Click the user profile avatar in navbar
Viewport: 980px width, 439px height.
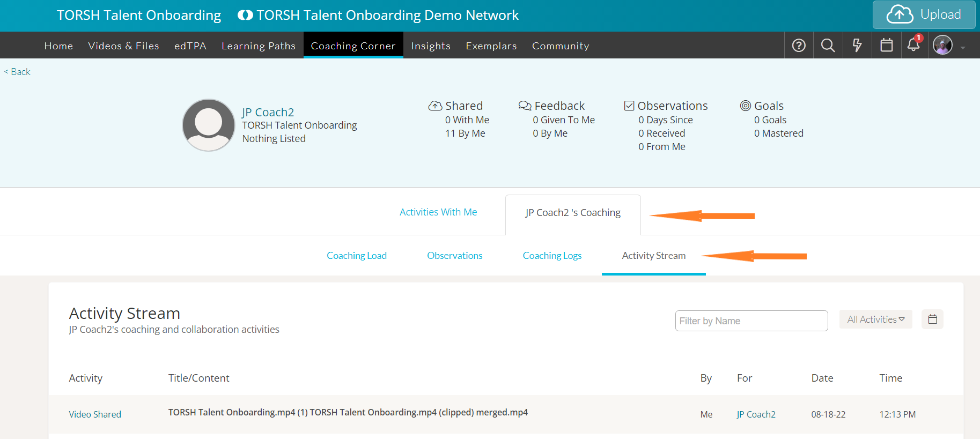(x=942, y=45)
